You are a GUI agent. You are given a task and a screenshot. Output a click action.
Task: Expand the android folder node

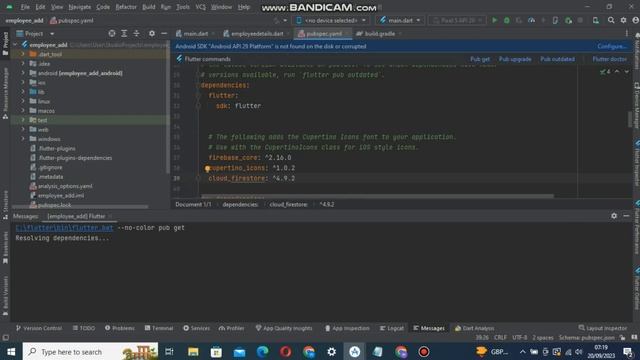pos(23,73)
